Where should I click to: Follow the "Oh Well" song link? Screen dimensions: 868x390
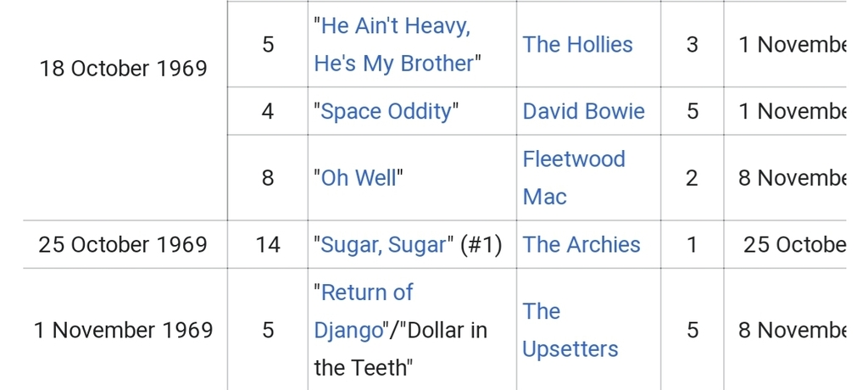click(359, 178)
